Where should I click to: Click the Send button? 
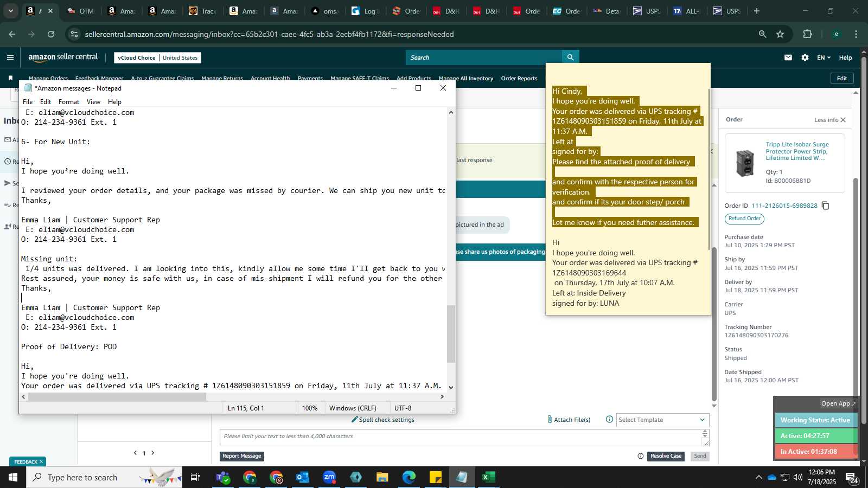click(x=700, y=456)
